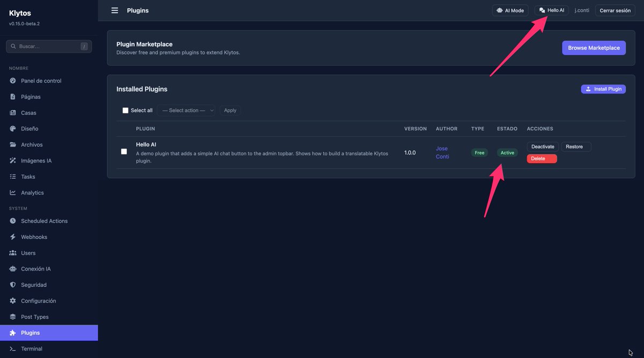Click the PLUGIN column header

145,129
